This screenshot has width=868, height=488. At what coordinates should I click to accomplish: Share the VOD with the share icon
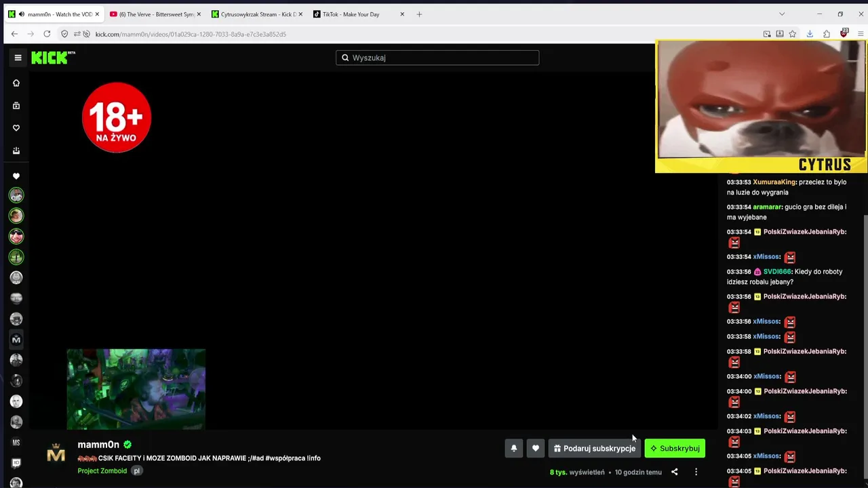point(674,472)
